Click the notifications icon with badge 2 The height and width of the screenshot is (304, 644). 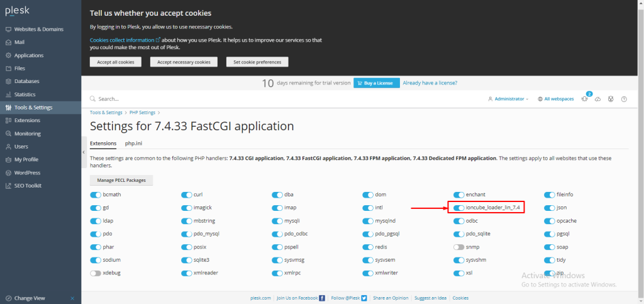(x=585, y=99)
